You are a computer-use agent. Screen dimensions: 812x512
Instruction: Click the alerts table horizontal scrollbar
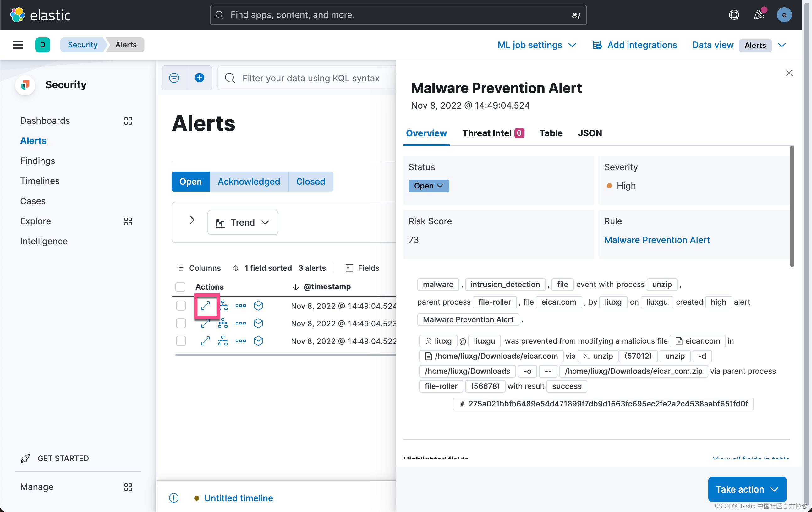(285, 355)
